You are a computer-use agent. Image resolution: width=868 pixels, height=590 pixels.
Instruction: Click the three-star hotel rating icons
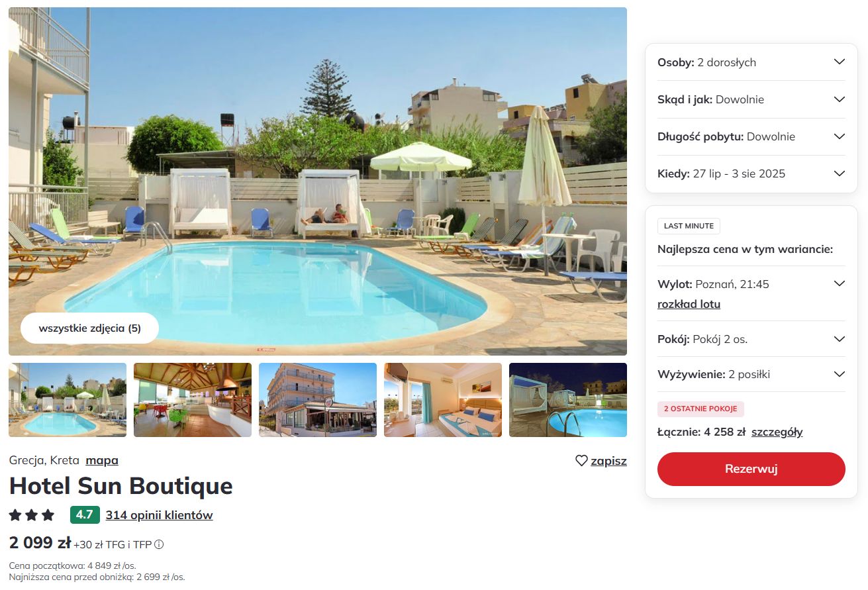(x=32, y=515)
